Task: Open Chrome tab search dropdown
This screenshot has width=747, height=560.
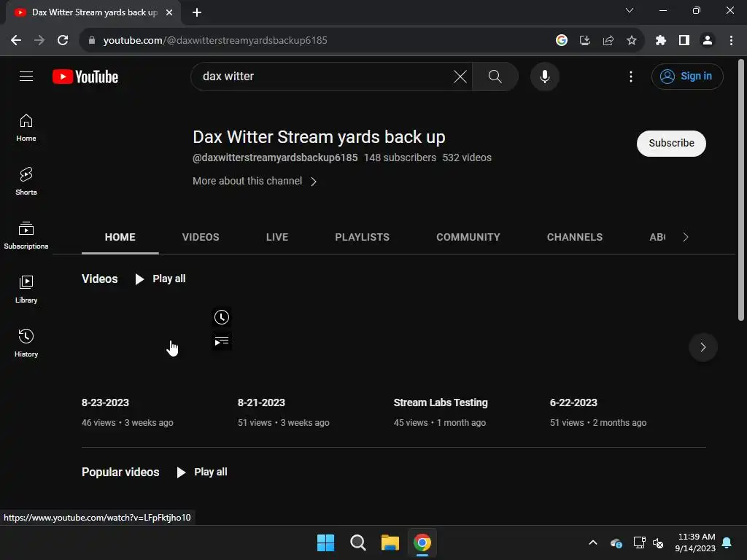Action: click(x=630, y=10)
